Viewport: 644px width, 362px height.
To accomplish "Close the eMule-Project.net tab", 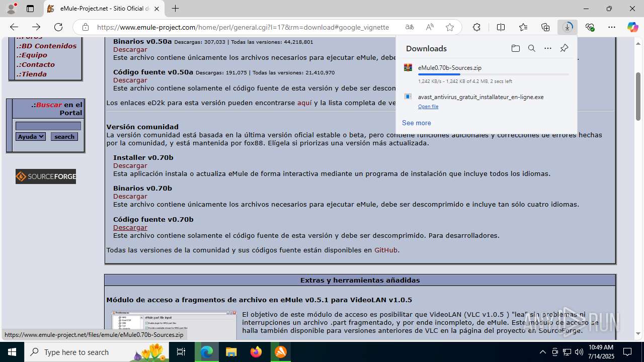I will point(157,9).
